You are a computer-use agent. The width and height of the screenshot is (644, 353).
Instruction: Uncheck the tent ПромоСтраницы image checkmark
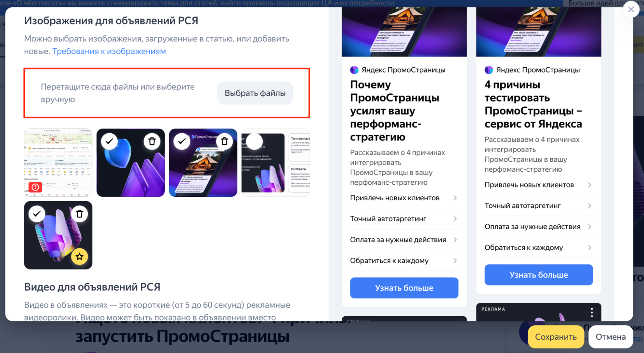click(x=182, y=141)
